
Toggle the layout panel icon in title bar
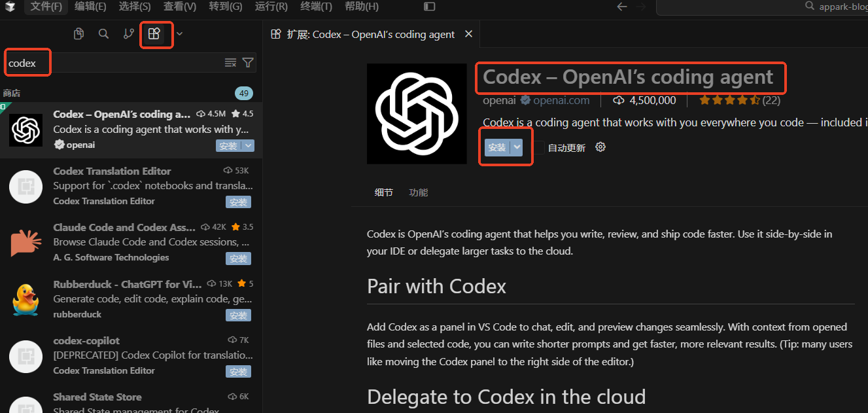[429, 7]
